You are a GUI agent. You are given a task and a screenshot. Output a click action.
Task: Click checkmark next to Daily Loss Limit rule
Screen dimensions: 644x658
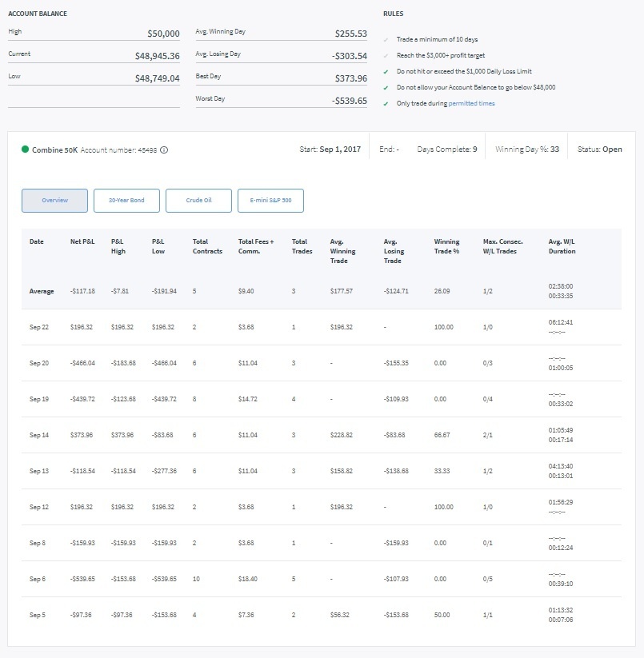(386, 72)
